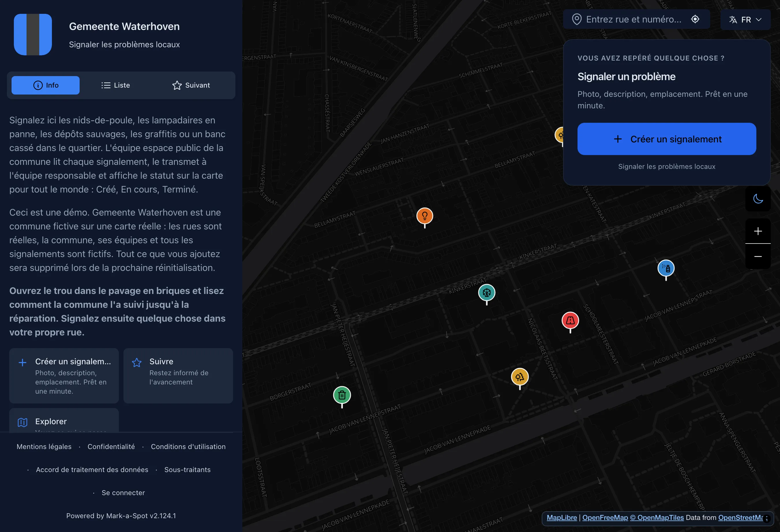Open the MapLibre attribution link
Viewport: 780px width, 532px height.
coord(562,518)
